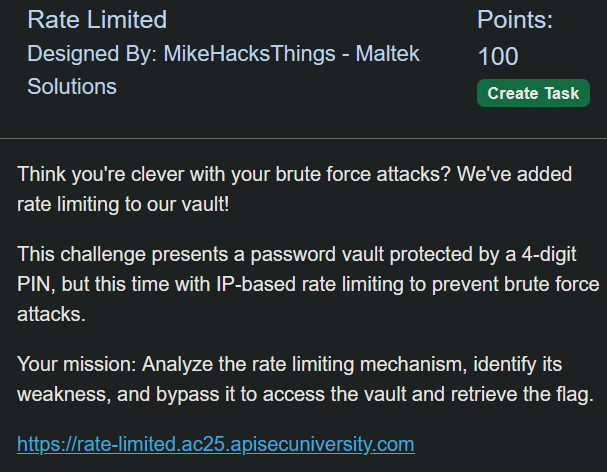Screen dimensions: 607x472
Task: Click the word attacks ending second paragraph
Action: 51,314
